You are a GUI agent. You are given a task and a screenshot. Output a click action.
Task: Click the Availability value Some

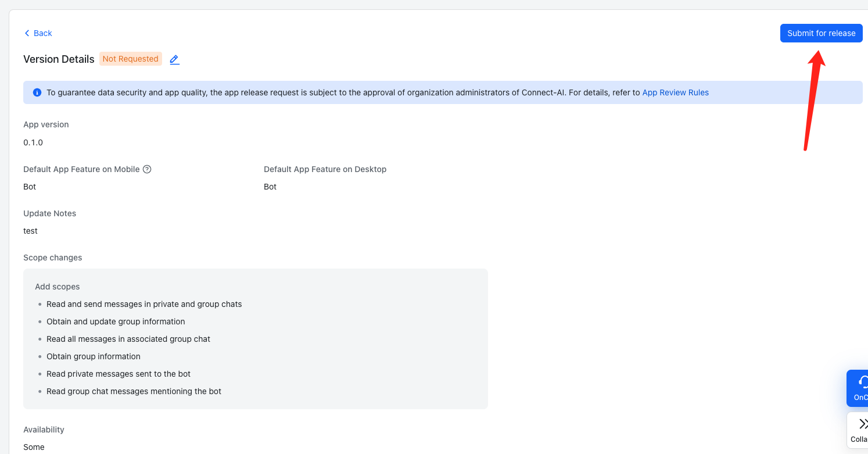[x=34, y=447]
